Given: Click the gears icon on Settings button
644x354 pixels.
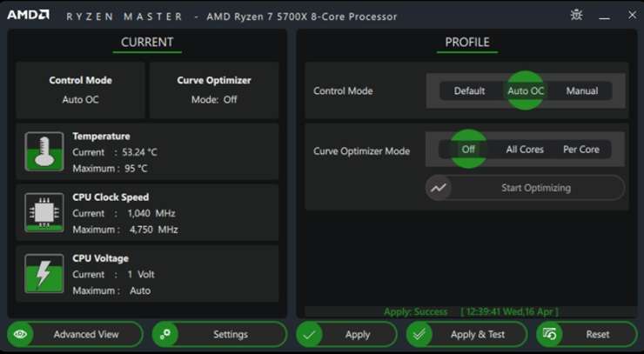Looking at the screenshot, I should pos(165,334).
